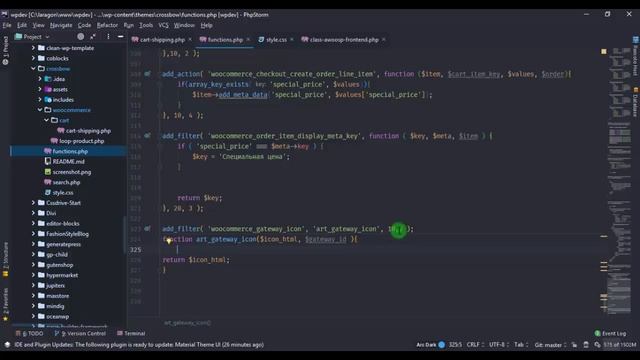640x360 pixels.
Task: Click the Arc Dark theme indicator
Action: [431, 345]
